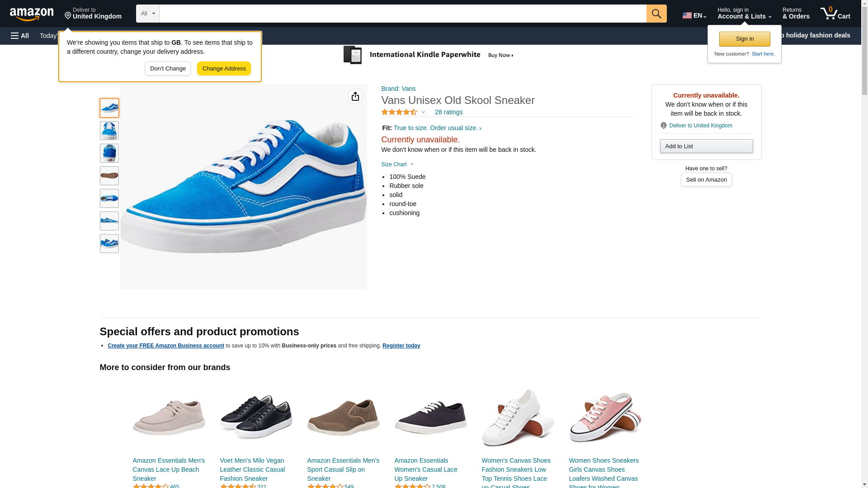Click the yellow Sign in button
868x488 pixels.
tap(744, 39)
